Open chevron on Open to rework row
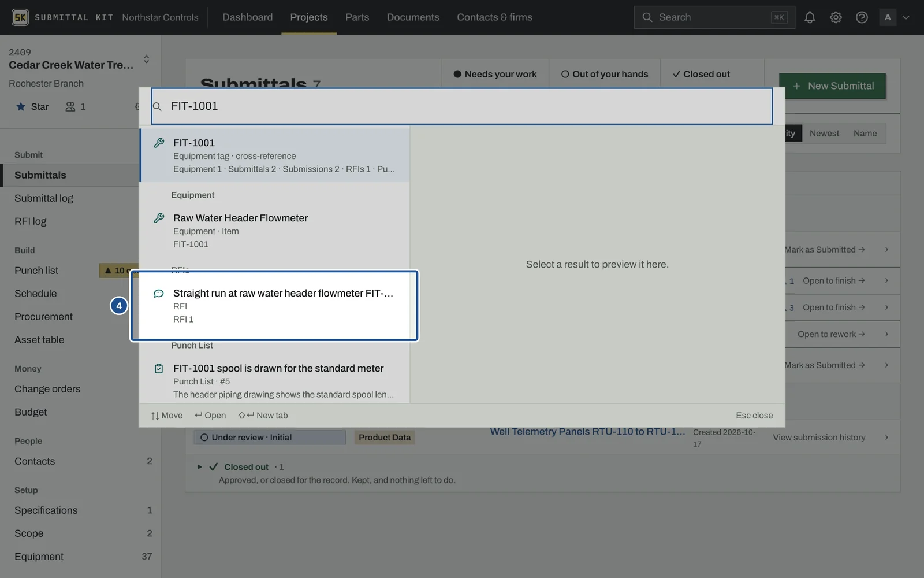The height and width of the screenshot is (578, 924). [x=886, y=334]
